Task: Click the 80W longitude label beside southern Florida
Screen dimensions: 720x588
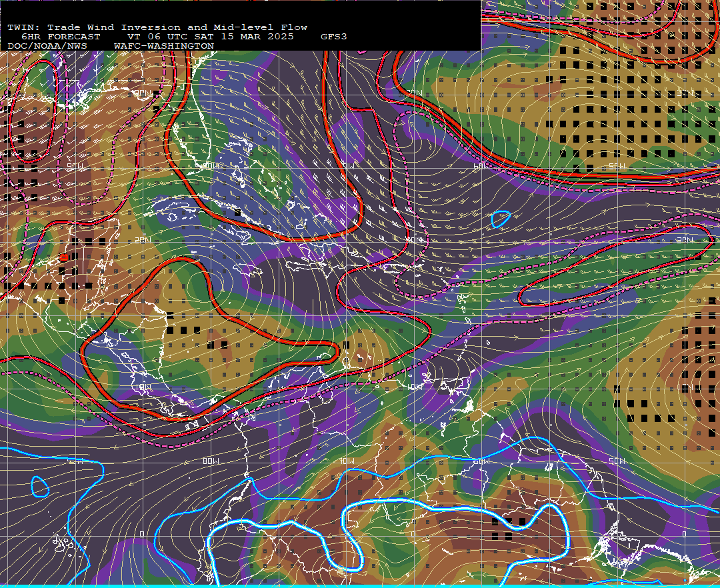Action: pyautogui.click(x=211, y=166)
